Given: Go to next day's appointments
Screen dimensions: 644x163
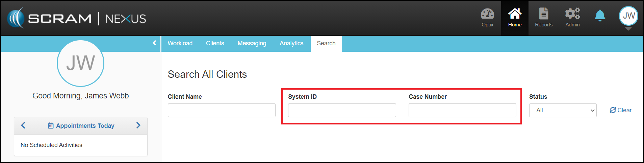Looking at the screenshot, I should pyautogui.click(x=138, y=125).
